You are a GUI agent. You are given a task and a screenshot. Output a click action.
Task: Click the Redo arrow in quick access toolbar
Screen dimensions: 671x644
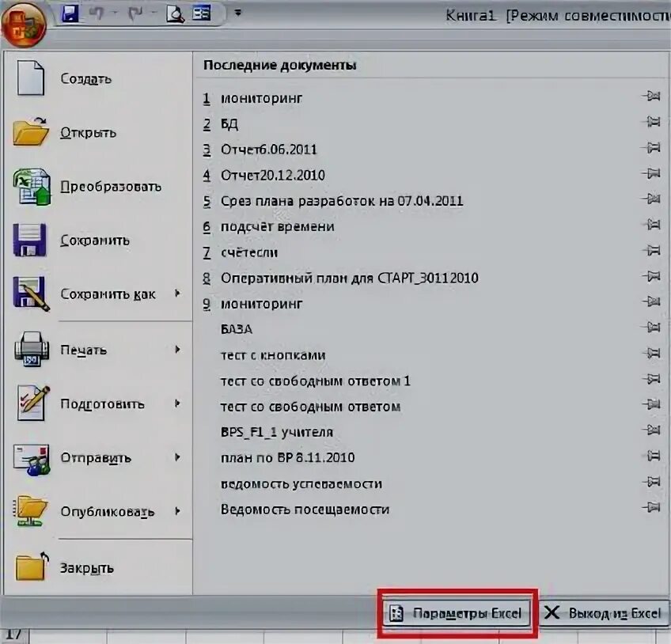pos(135,13)
